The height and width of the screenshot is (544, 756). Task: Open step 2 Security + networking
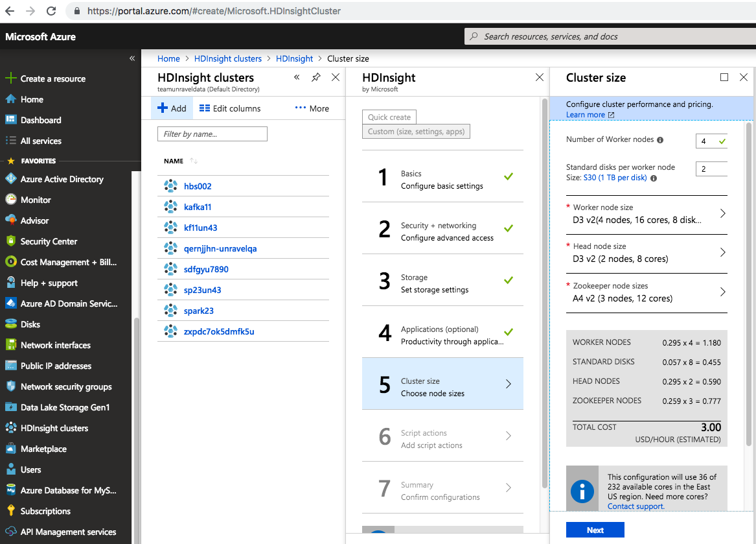click(442, 228)
